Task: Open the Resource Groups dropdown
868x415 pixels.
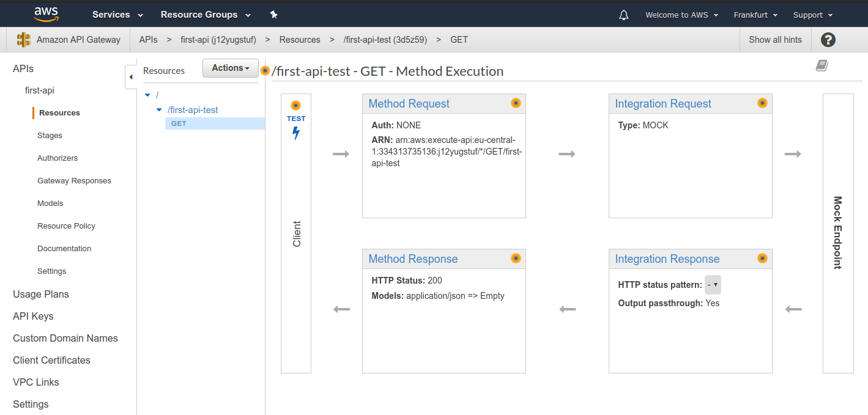Action: point(206,15)
